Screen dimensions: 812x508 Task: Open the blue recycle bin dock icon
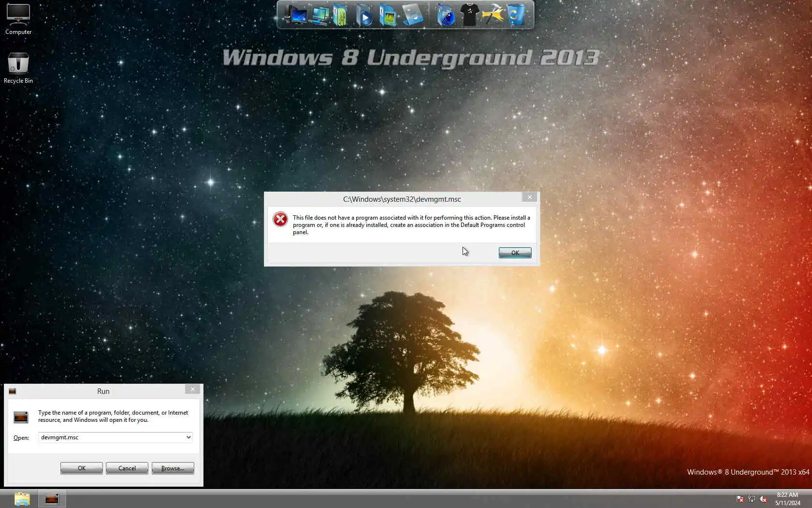click(x=516, y=15)
